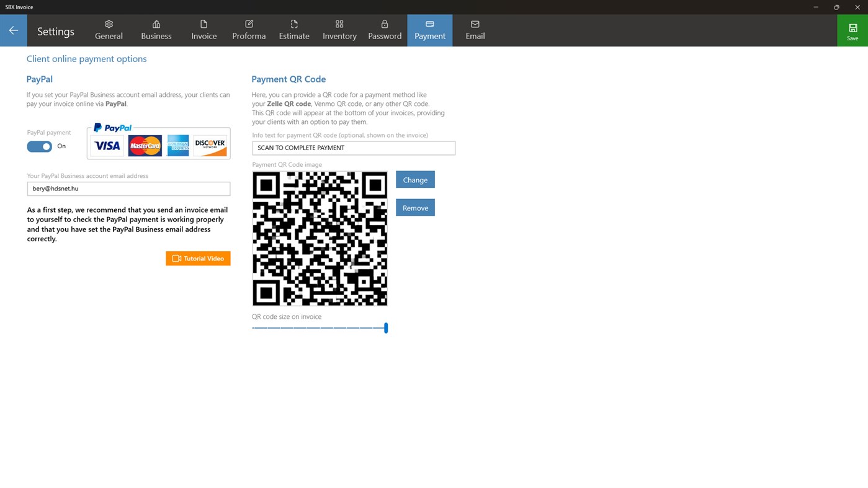Toggle PayPal payment to Off state

pos(39,146)
